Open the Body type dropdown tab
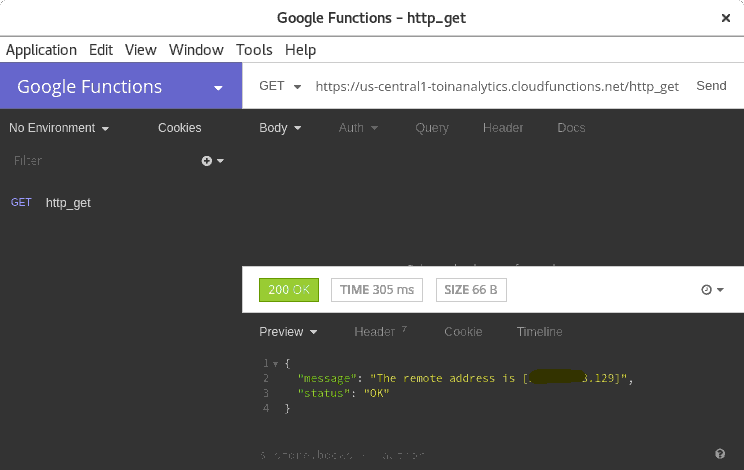This screenshot has height=470, width=744. point(280,128)
